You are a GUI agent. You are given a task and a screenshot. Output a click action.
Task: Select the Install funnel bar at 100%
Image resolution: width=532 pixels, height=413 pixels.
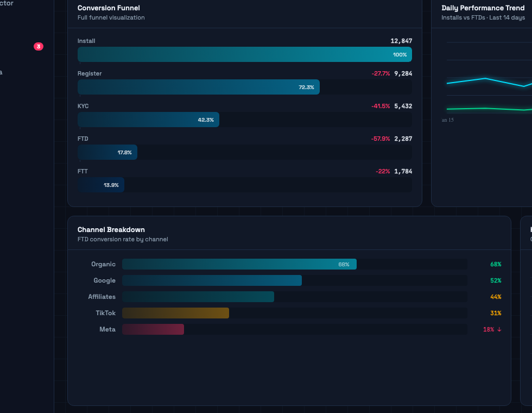[x=244, y=54]
